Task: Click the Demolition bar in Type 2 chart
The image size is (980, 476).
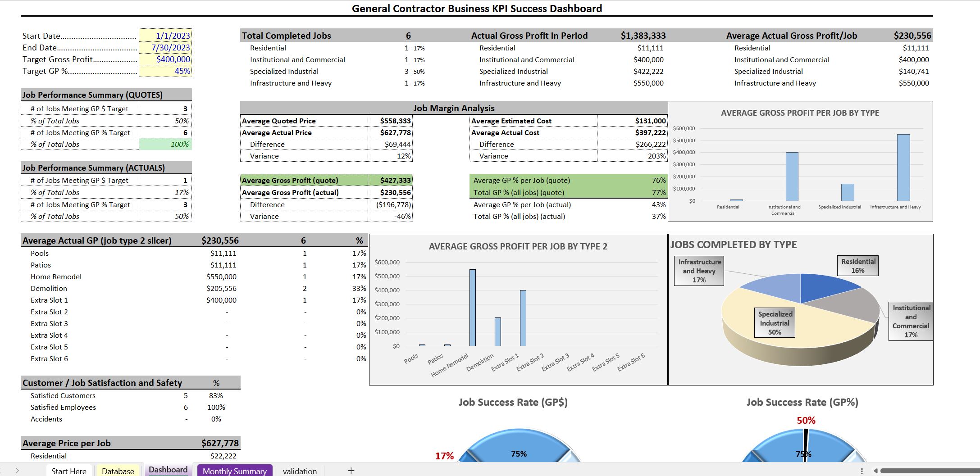Action: pyautogui.click(x=497, y=331)
